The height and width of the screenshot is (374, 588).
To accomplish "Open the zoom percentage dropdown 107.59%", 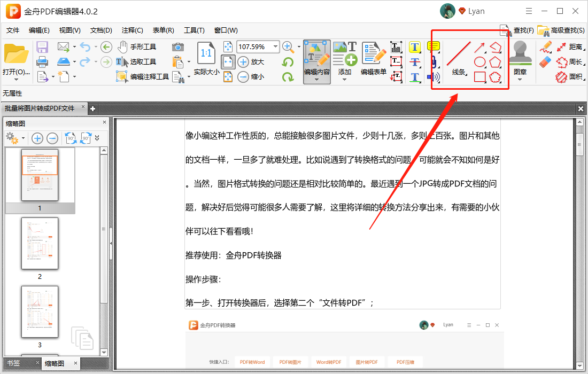I will coord(276,47).
